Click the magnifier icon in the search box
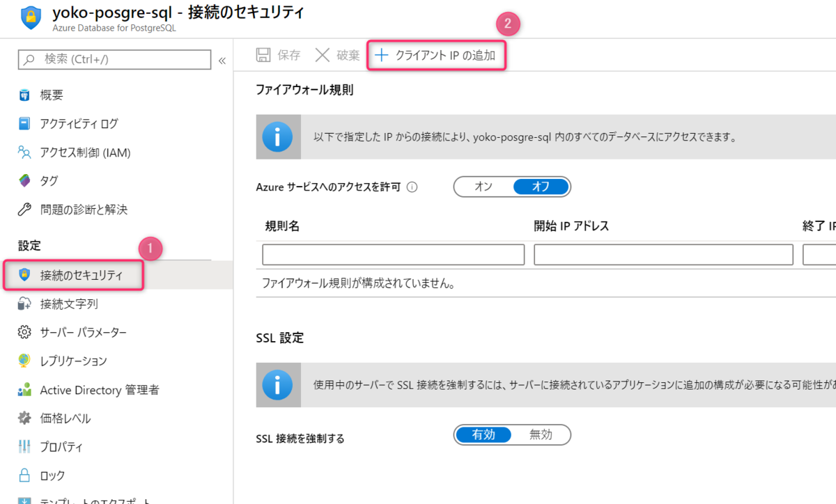The width and height of the screenshot is (836, 504). click(x=30, y=60)
